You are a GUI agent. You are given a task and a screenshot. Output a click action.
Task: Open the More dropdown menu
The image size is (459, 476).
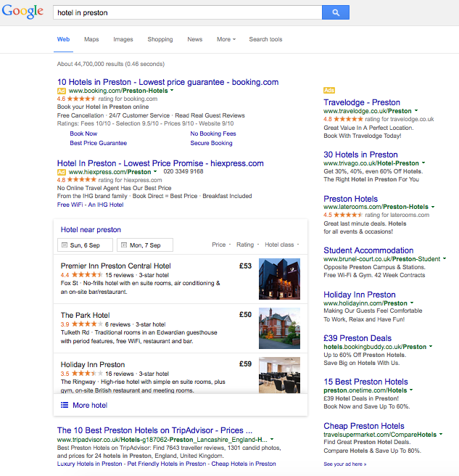(226, 39)
